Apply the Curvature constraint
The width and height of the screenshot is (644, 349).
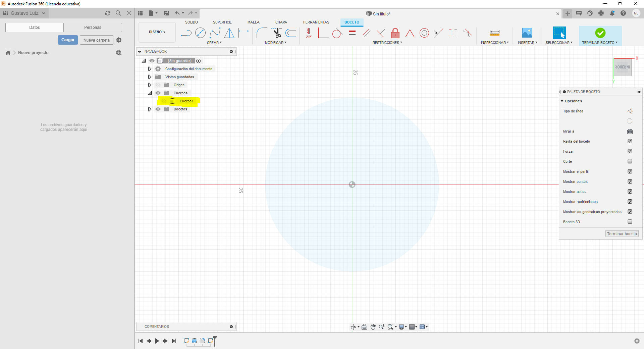tap(468, 33)
